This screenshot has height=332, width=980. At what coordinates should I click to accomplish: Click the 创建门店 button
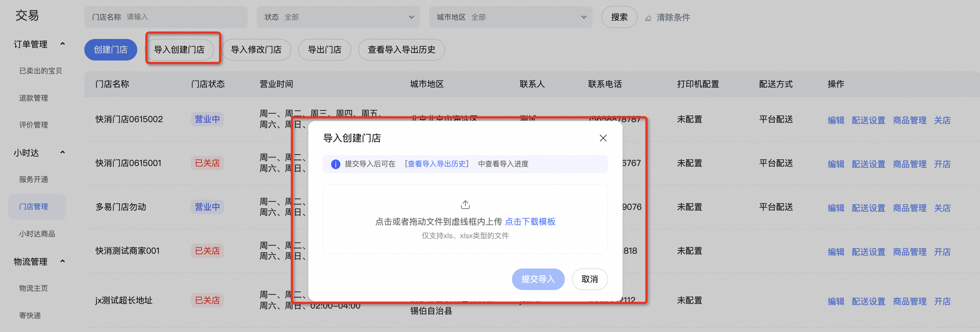pos(111,50)
